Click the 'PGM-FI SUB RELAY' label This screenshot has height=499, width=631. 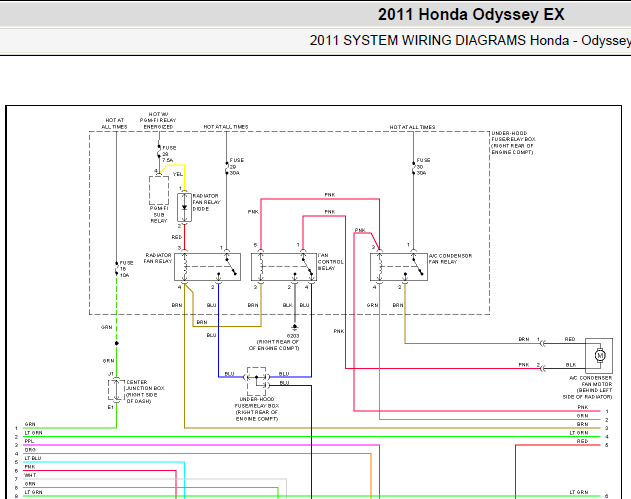click(159, 214)
